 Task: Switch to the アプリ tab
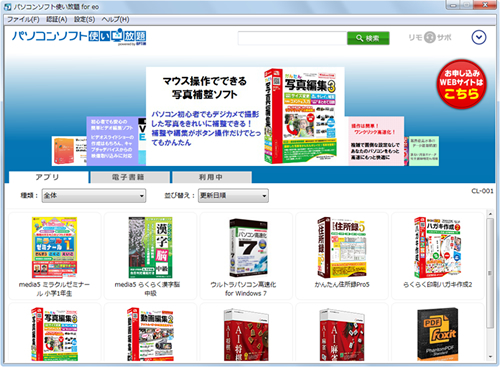point(49,177)
